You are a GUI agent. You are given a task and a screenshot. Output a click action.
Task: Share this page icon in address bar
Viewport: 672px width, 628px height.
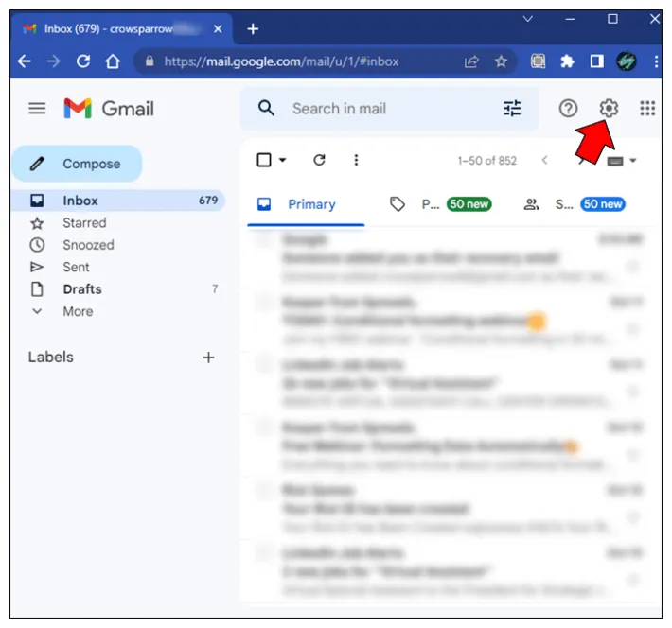coord(471,61)
